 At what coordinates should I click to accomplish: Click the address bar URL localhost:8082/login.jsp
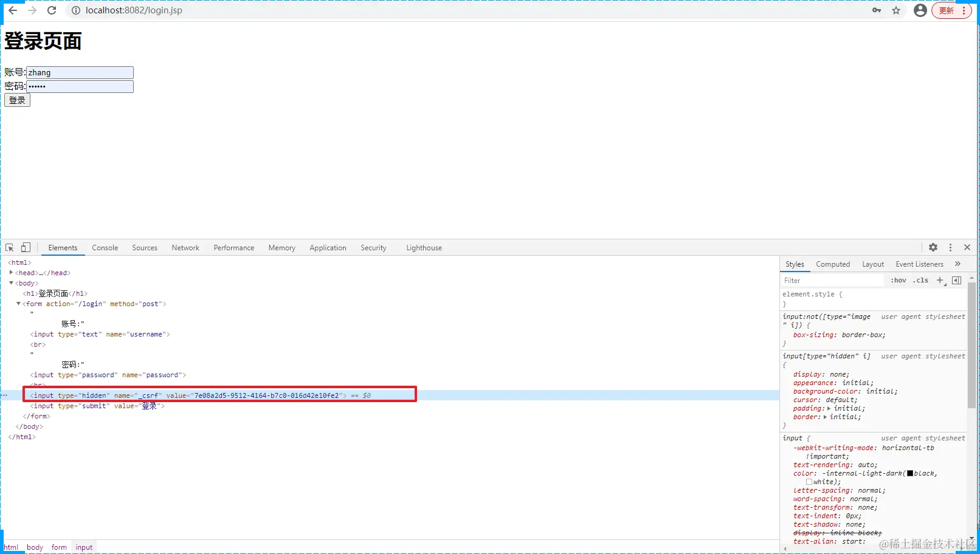(x=134, y=10)
